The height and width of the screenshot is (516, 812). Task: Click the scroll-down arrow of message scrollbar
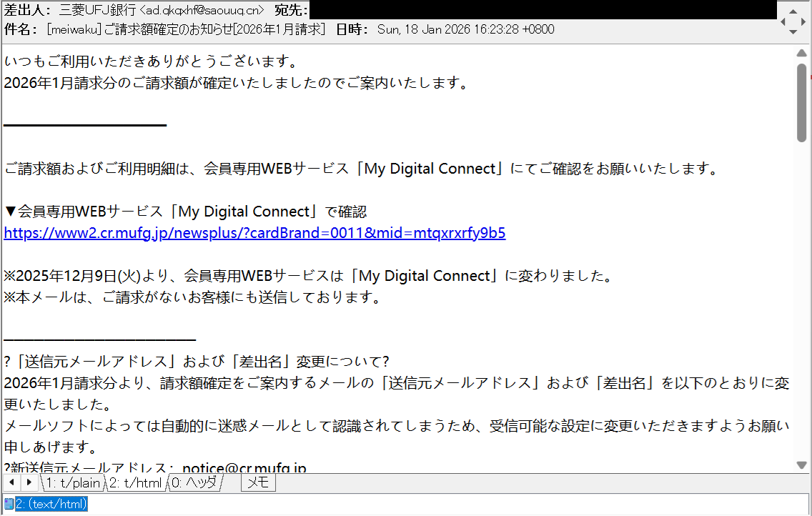802,465
